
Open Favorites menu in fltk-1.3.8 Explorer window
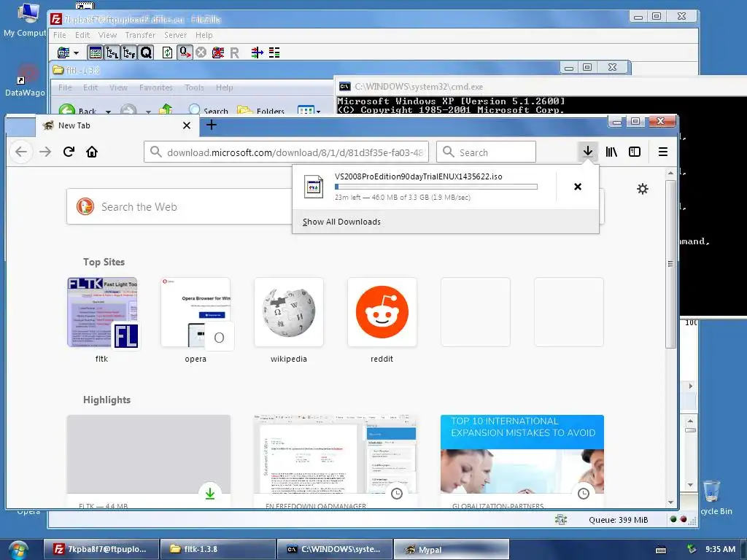click(x=156, y=87)
